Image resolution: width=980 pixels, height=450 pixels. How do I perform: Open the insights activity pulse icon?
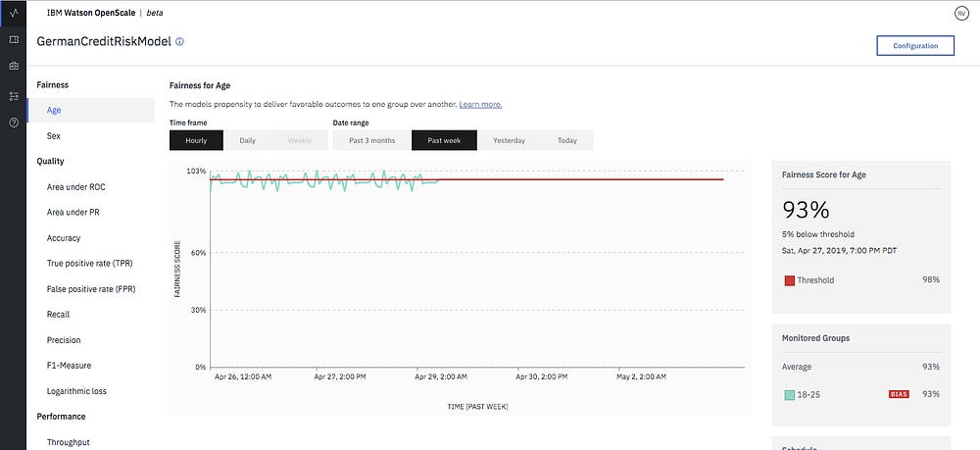point(13,13)
